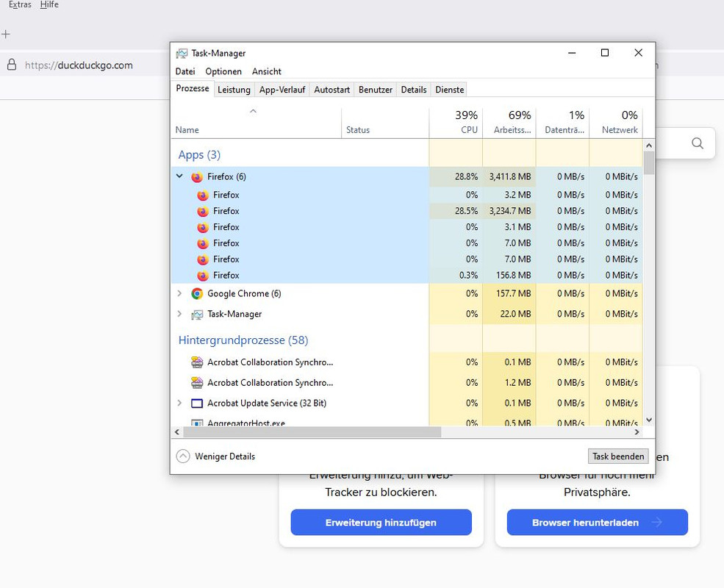The image size is (724, 588).
Task: Click the Acrobat Update Service icon
Action: [x=197, y=404]
